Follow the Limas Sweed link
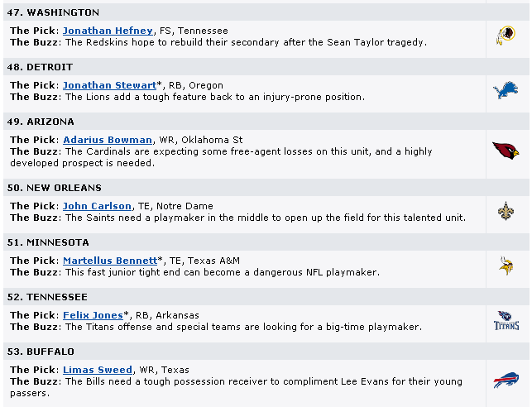Viewport: 532px width, 407px height. coord(98,370)
